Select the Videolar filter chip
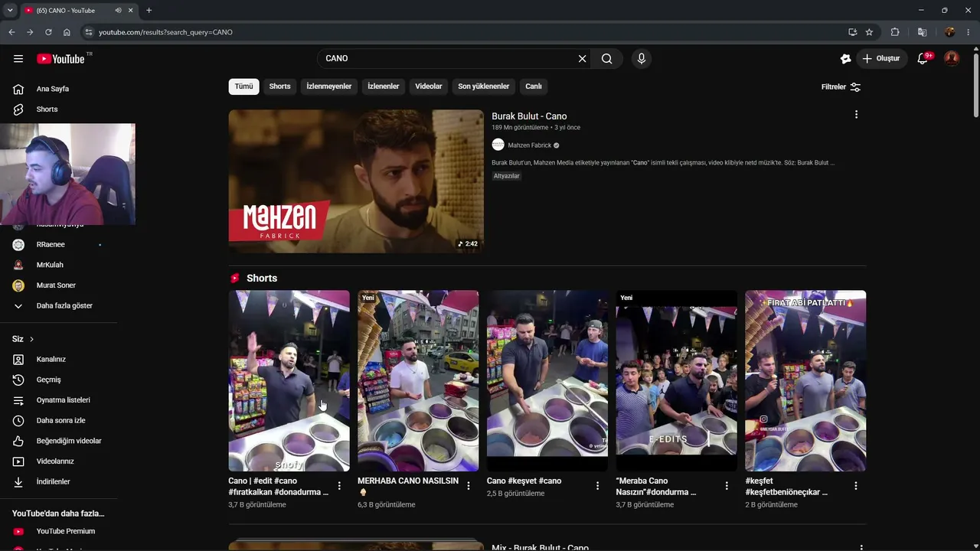 pyautogui.click(x=429, y=86)
